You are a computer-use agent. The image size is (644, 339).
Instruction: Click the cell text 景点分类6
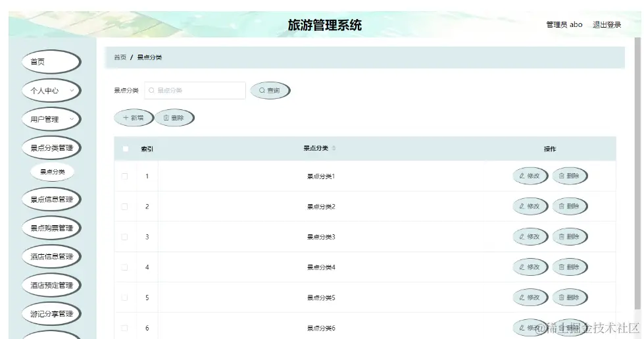321,328
